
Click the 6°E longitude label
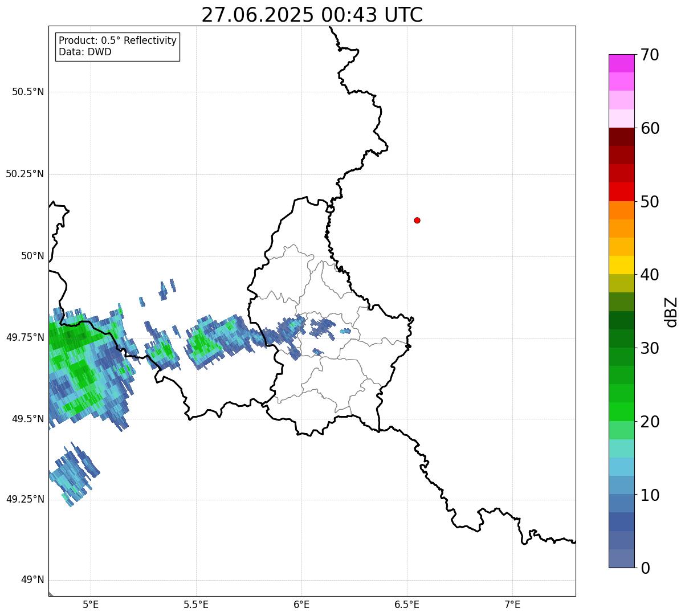(x=301, y=605)
